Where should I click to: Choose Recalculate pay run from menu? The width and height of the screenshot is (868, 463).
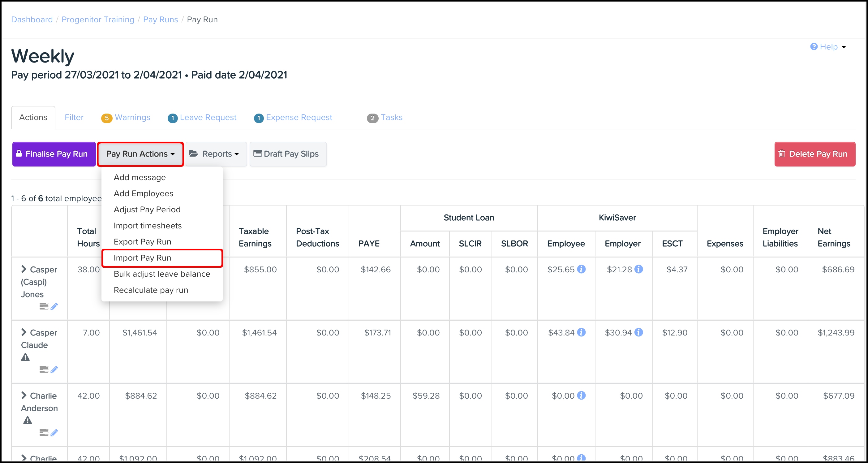[151, 290]
